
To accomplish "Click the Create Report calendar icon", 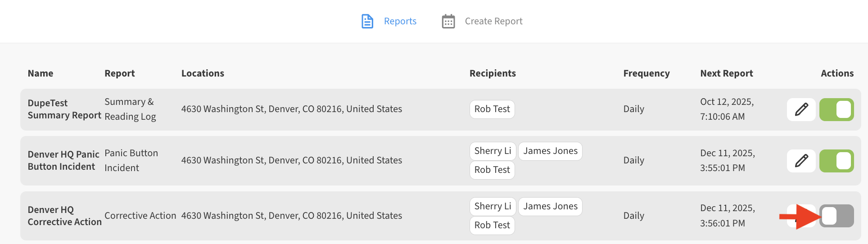I will click(448, 21).
